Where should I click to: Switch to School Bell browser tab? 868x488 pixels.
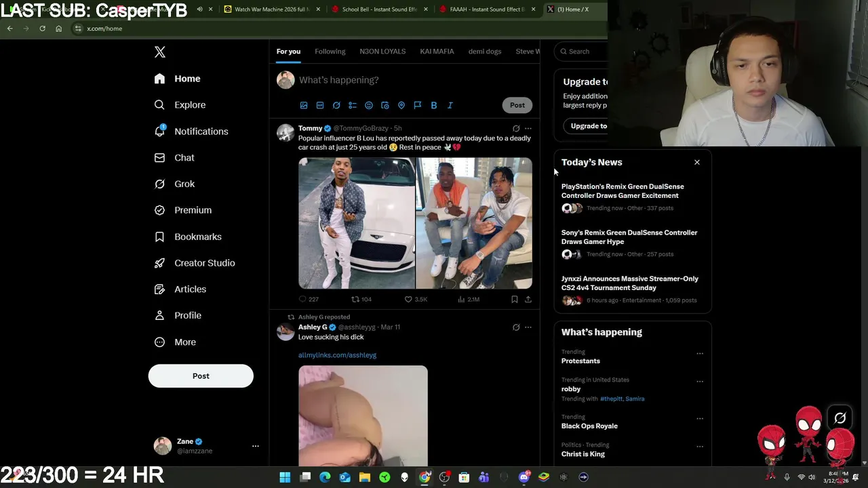(378, 9)
